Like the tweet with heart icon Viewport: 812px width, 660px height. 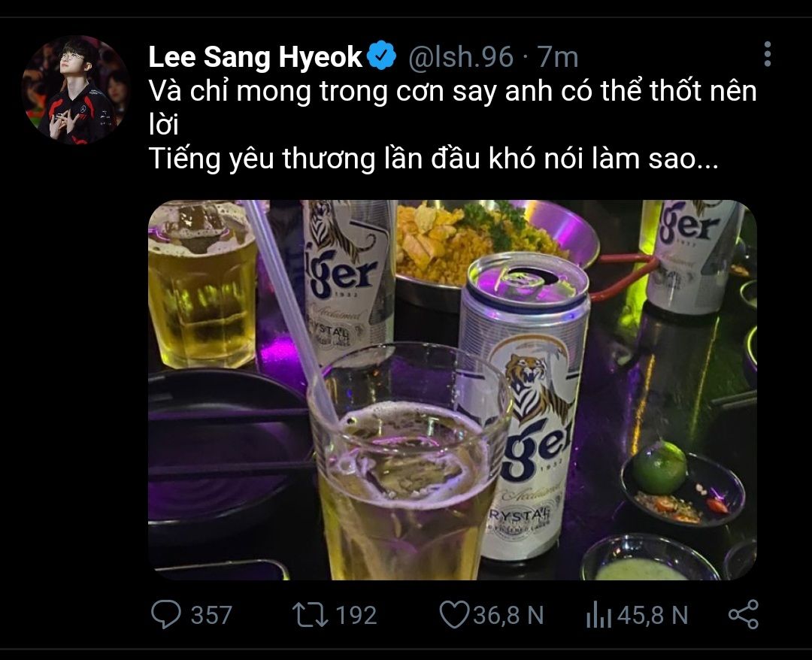(454, 615)
